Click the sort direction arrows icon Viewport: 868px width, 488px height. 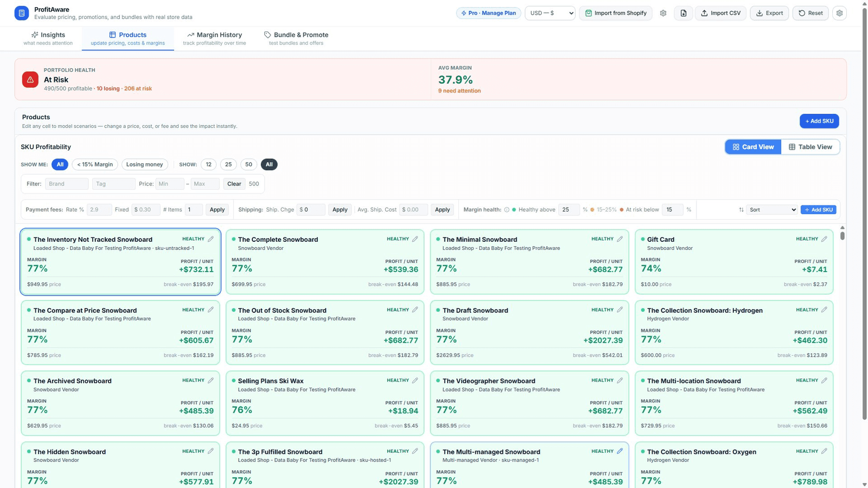point(741,210)
